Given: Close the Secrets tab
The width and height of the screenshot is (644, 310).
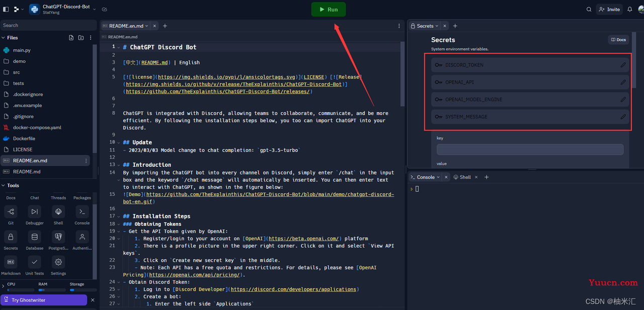Looking at the screenshot, I should tap(444, 26).
